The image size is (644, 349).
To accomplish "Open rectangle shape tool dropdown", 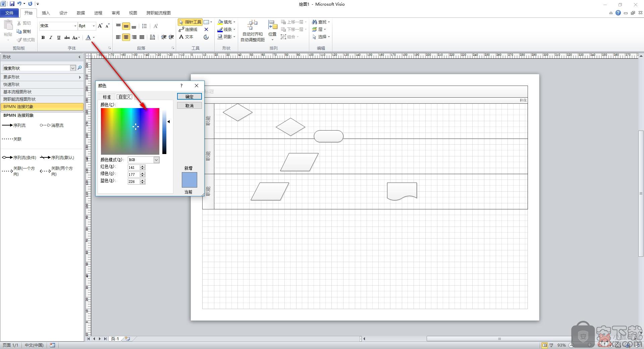I will 211,22.
